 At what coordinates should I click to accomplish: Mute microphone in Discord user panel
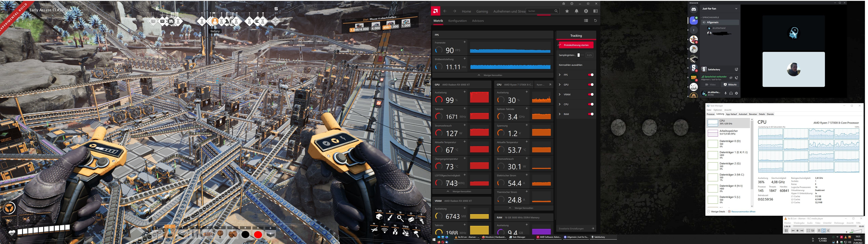point(725,93)
